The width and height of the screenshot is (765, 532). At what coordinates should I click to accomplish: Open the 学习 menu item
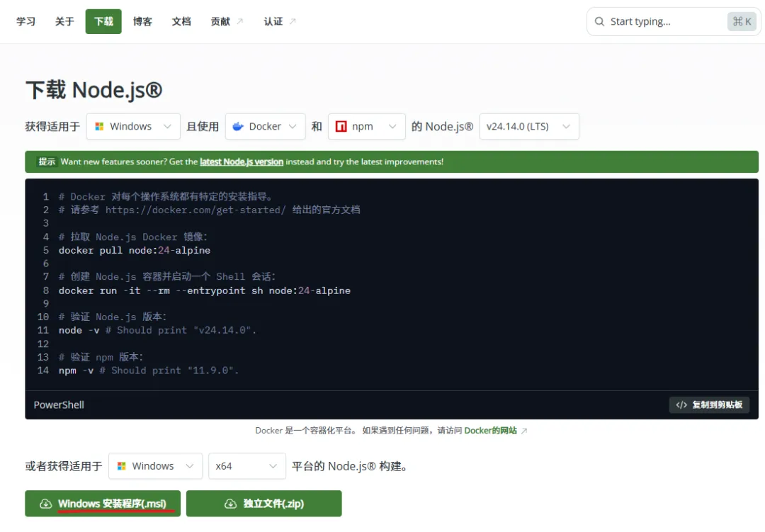coord(26,21)
